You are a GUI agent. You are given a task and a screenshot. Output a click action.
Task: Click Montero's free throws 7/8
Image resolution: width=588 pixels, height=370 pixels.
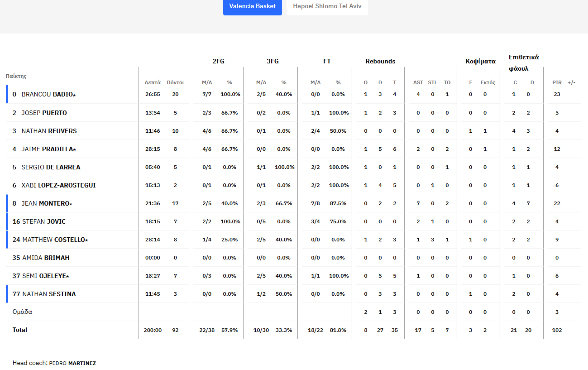tap(315, 203)
